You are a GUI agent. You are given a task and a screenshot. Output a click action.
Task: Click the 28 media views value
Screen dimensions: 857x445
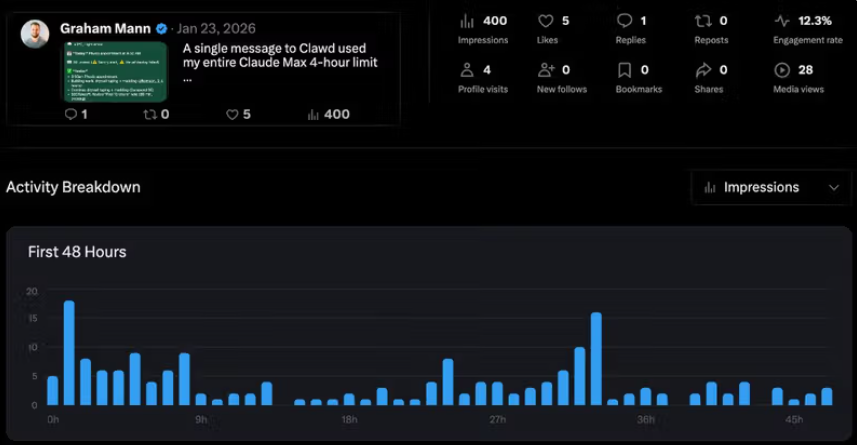pyautogui.click(x=806, y=70)
